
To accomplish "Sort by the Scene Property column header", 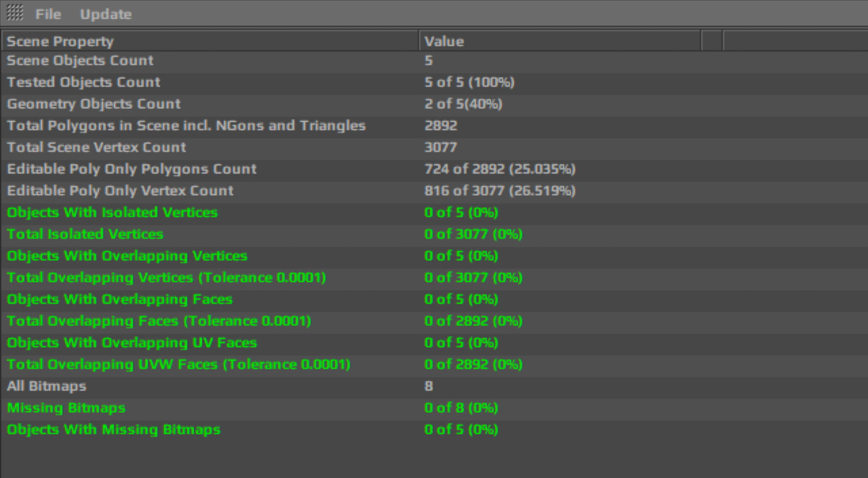I will [x=210, y=41].
